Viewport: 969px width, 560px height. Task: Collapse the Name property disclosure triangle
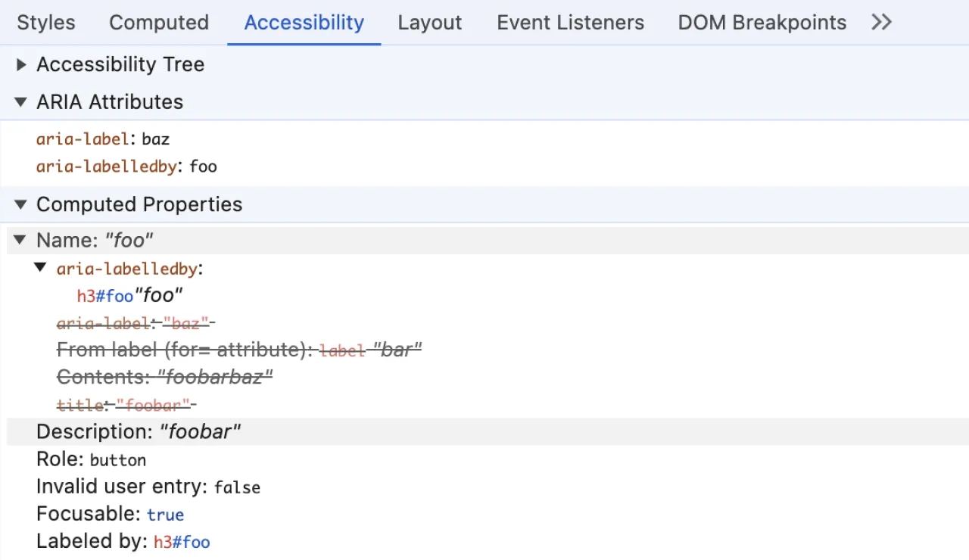click(19, 240)
